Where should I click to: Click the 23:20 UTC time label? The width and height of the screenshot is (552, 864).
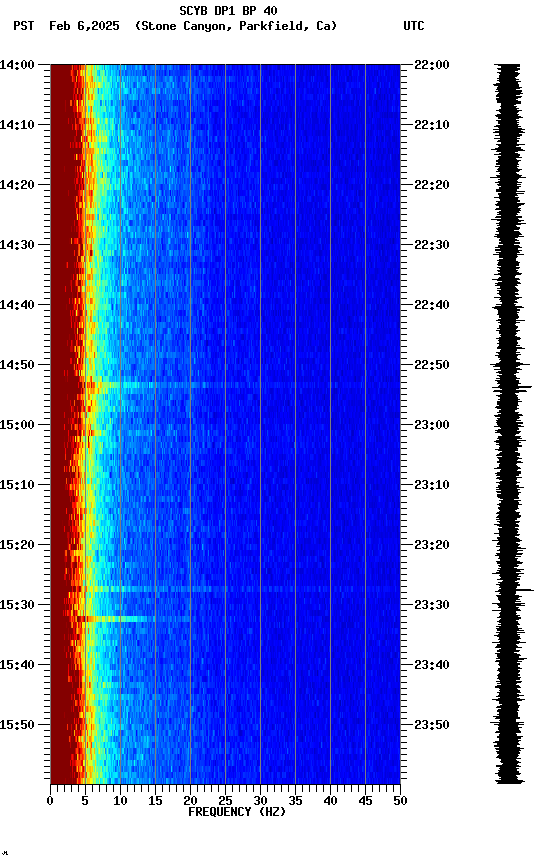tap(432, 545)
